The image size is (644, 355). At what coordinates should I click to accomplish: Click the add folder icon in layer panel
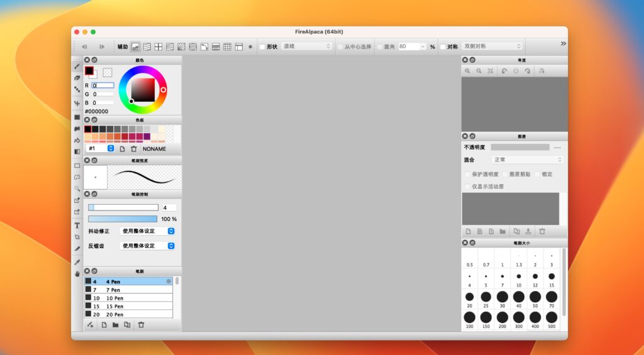[x=502, y=231]
